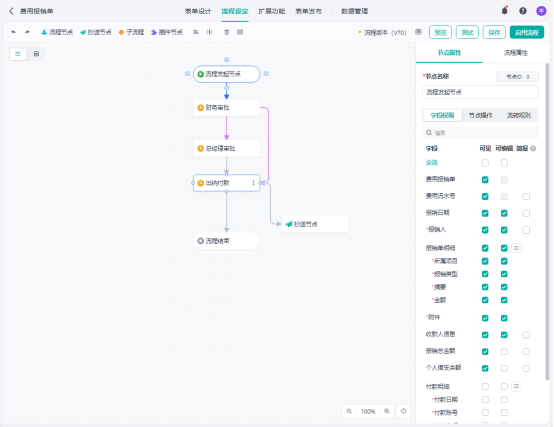The image size is (554, 427).
Task: Check the 可见 checkbox for 付款明细
Action: (485, 386)
